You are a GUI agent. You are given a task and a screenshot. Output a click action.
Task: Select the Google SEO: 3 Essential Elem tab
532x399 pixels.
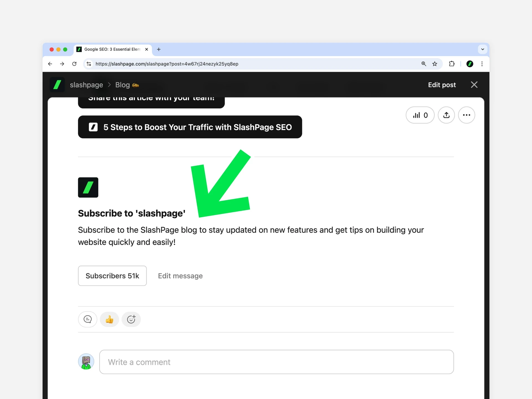tap(113, 49)
